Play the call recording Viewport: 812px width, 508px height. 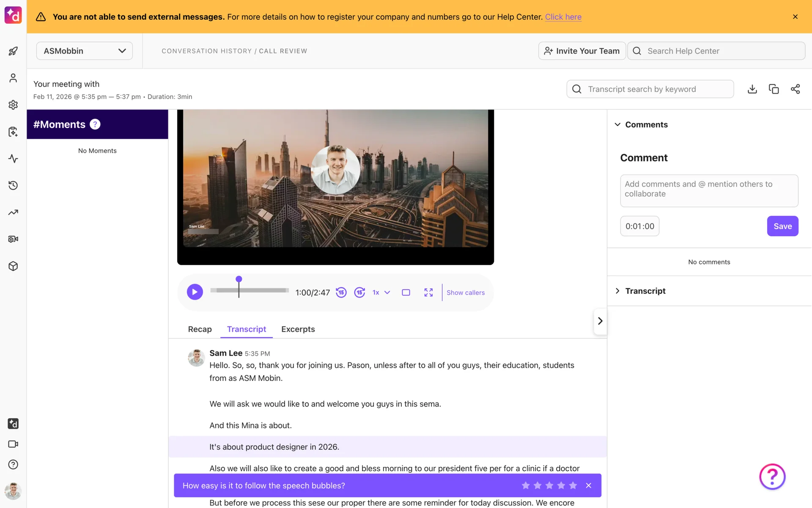(x=195, y=292)
